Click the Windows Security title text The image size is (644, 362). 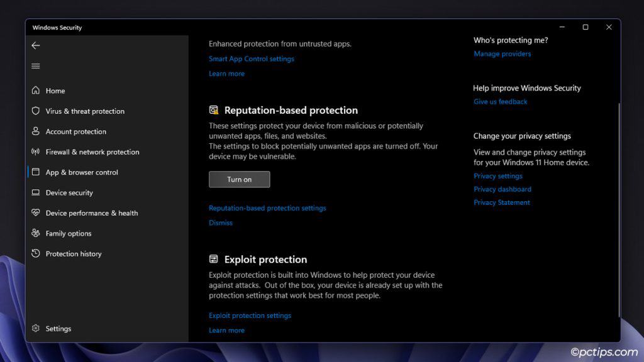point(57,28)
